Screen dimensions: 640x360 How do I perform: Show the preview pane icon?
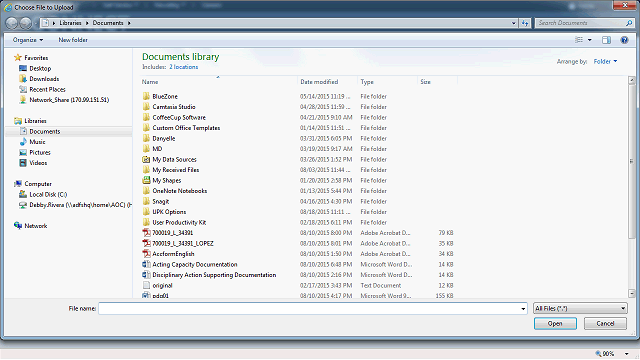tap(607, 40)
